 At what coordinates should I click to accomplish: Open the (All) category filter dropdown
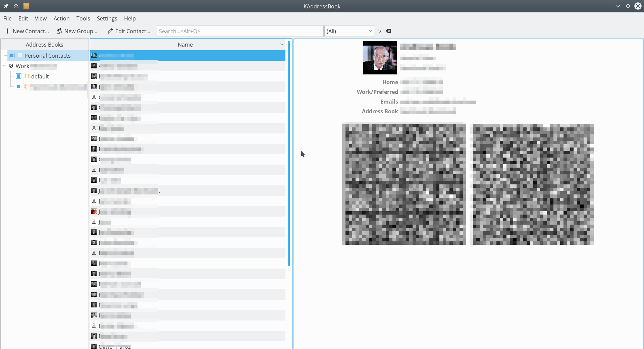[x=348, y=31]
